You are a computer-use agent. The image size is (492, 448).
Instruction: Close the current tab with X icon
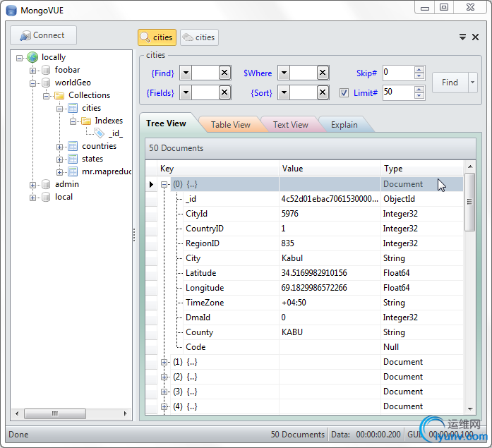(475, 37)
